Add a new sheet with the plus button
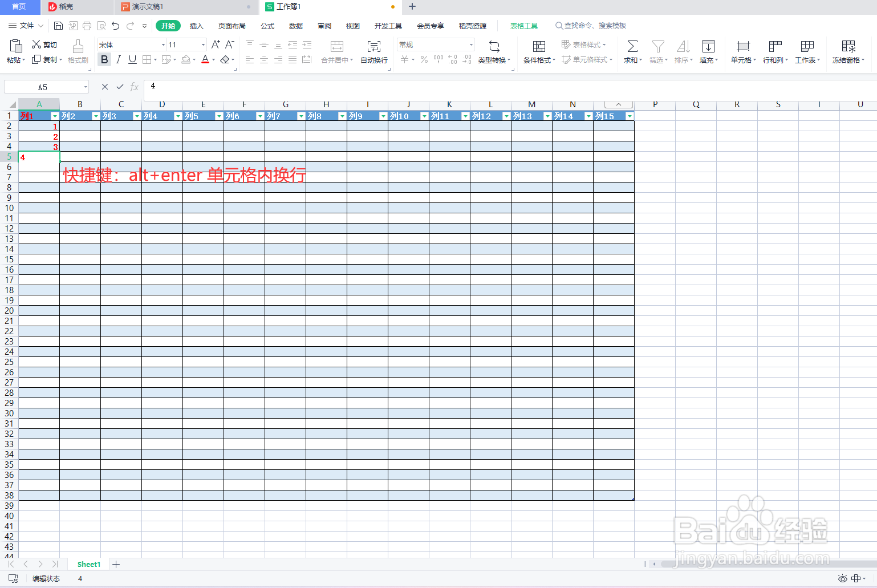This screenshot has width=877, height=588. point(116,564)
